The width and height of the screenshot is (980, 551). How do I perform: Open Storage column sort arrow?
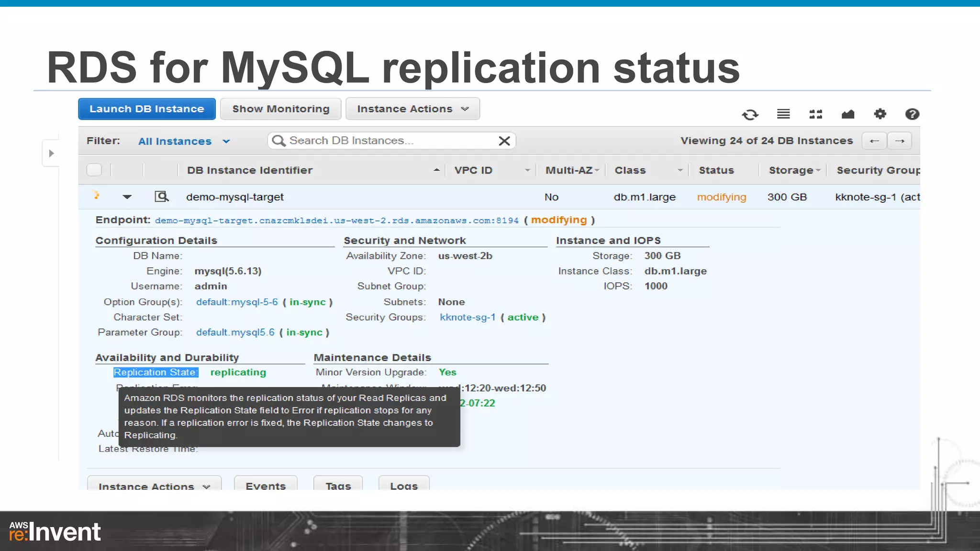coord(818,170)
